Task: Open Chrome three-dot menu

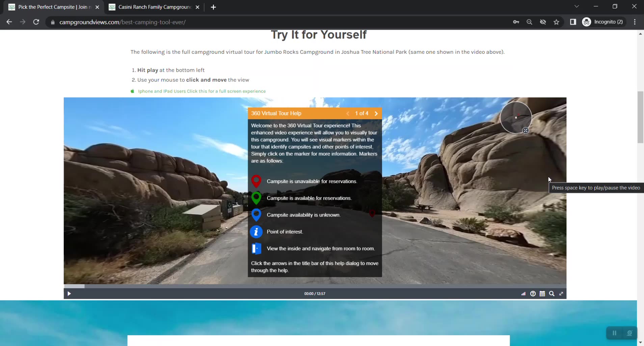Action: click(635, 22)
